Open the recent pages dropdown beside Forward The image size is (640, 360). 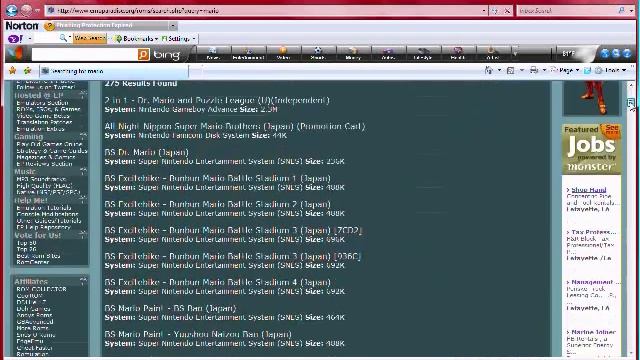click(x=37, y=10)
